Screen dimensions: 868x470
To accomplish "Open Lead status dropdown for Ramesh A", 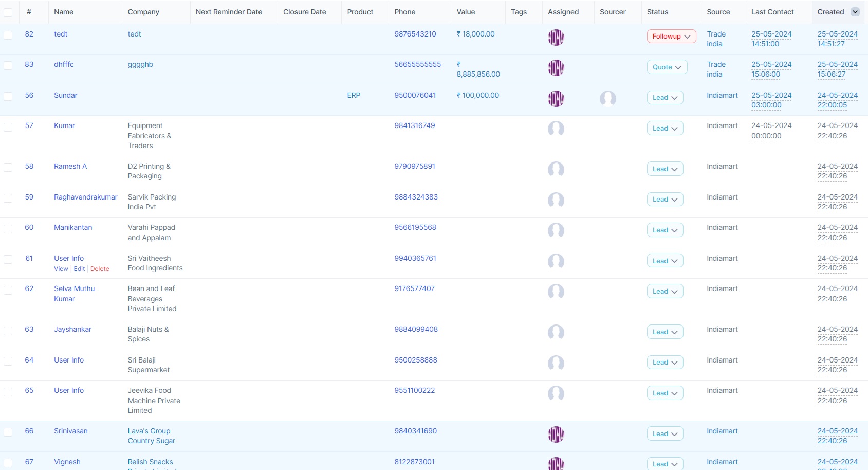I will point(664,169).
